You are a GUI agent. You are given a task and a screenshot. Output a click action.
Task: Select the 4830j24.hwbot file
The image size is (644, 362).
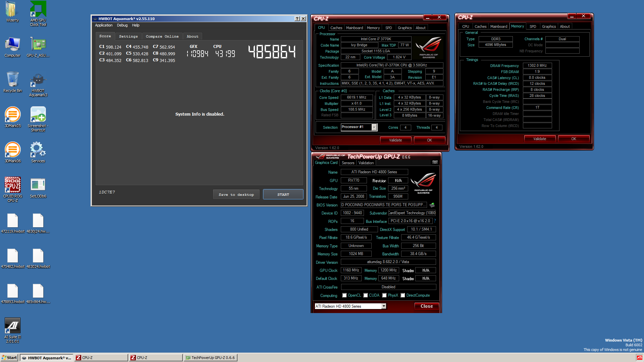[38, 223]
